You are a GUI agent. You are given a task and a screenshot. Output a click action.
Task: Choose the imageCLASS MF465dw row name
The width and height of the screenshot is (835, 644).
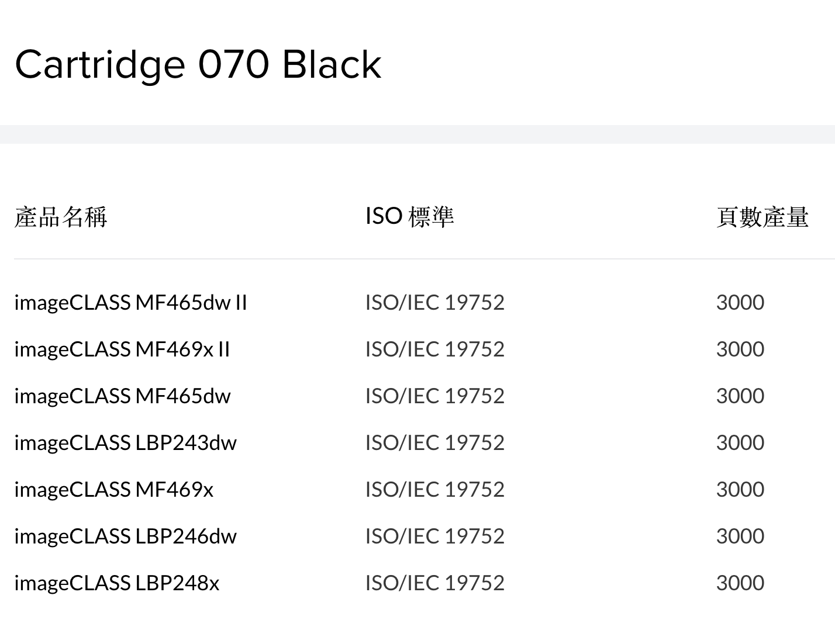pos(122,396)
